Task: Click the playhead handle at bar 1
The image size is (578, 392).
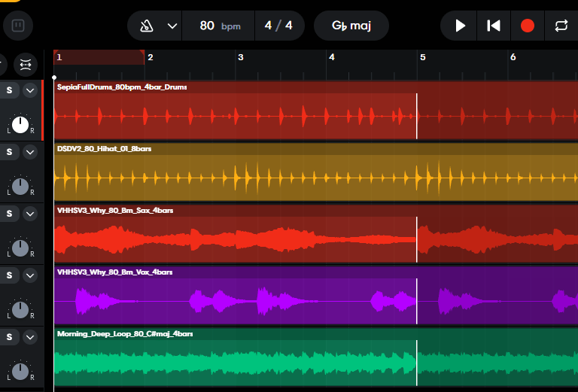Action: (54, 77)
